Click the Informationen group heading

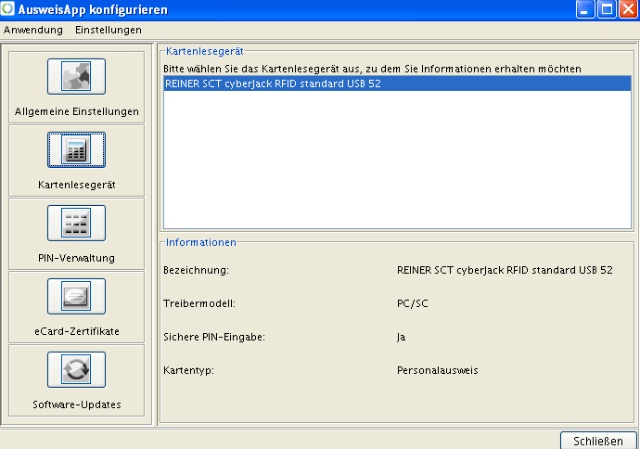(x=201, y=242)
